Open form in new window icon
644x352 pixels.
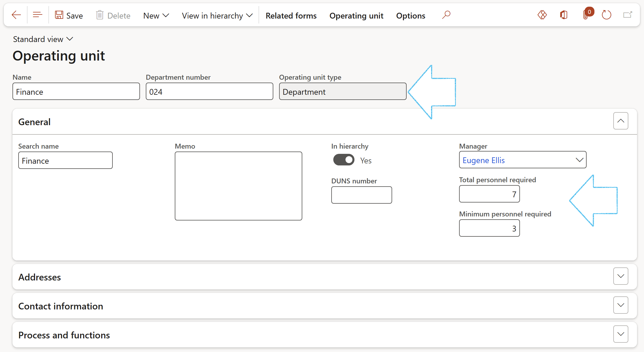tap(627, 15)
